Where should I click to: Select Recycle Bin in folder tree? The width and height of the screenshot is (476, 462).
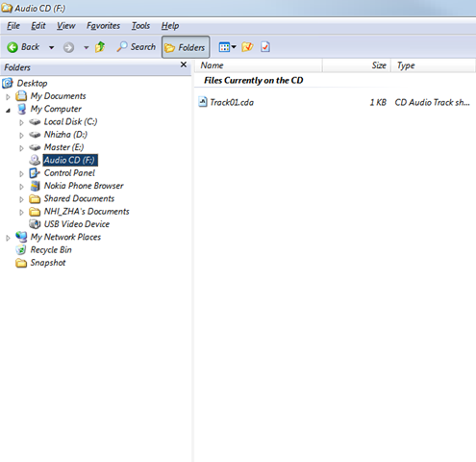pos(51,249)
